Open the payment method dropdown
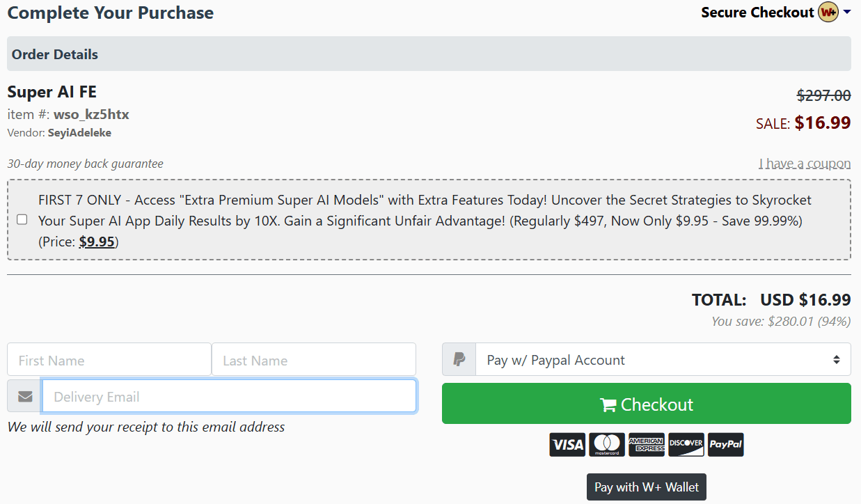Image resolution: width=861 pixels, height=504 pixels. coord(661,359)
